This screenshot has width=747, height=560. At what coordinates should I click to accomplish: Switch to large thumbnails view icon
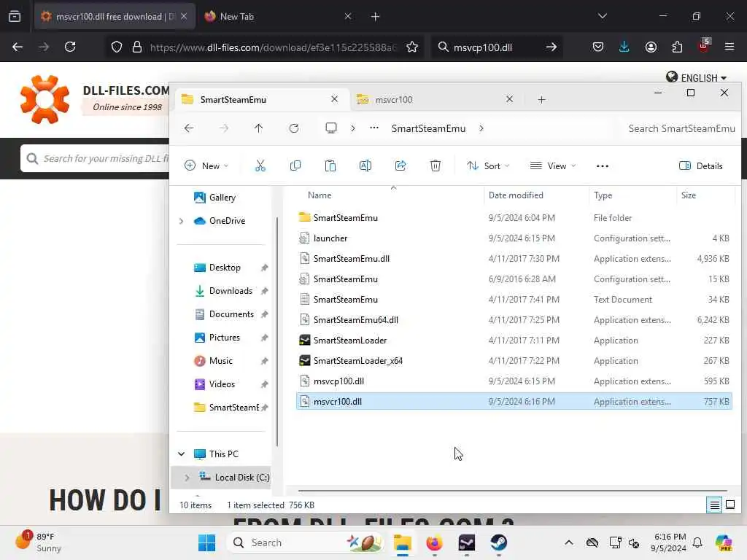point(729,505)
